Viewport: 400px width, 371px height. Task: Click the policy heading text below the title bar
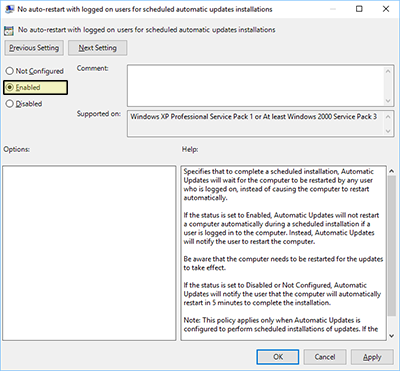pos(147,30)
